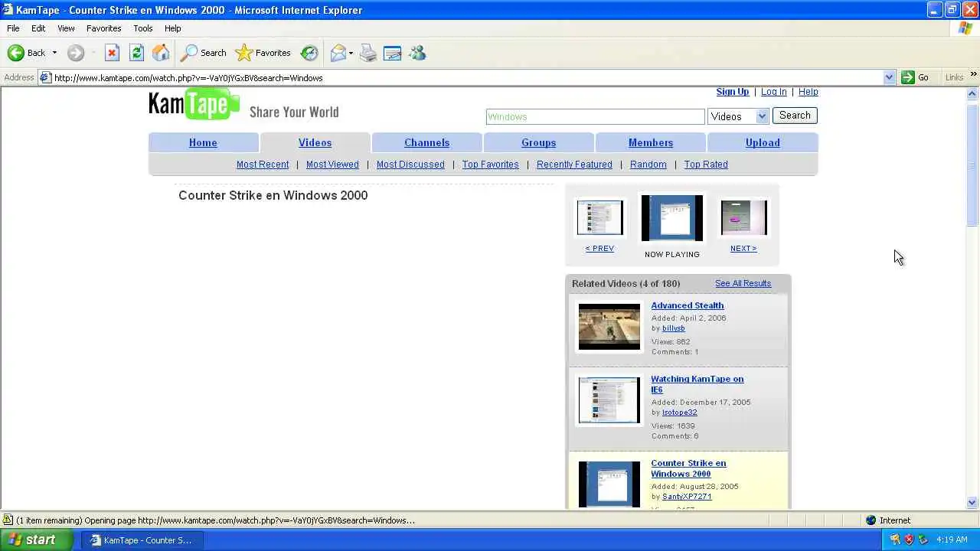
Task: Go to the Home page icon
Action: (161, 53)
